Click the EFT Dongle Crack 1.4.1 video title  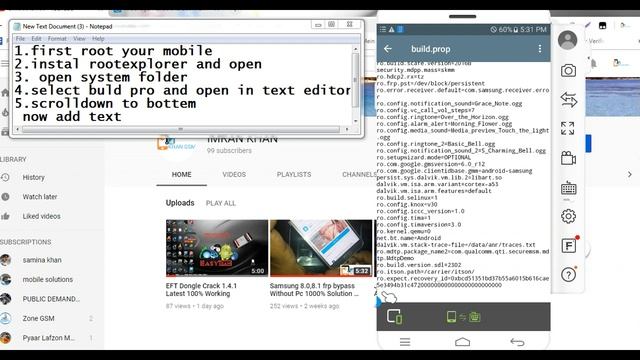(201, 290)
